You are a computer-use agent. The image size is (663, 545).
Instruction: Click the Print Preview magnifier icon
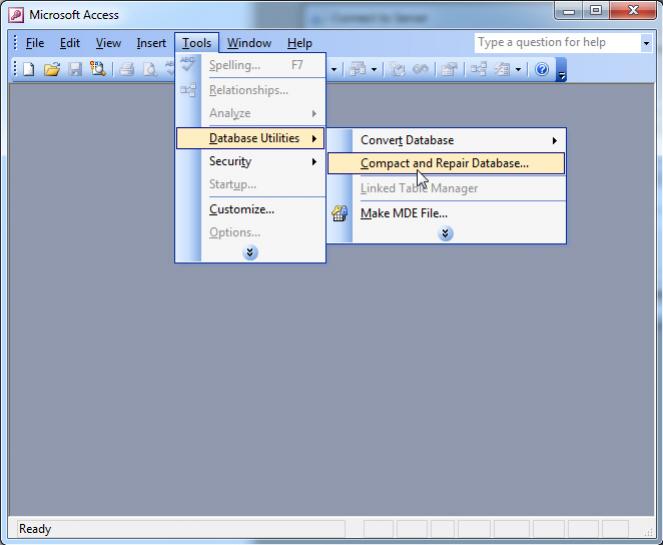[150, 69]
